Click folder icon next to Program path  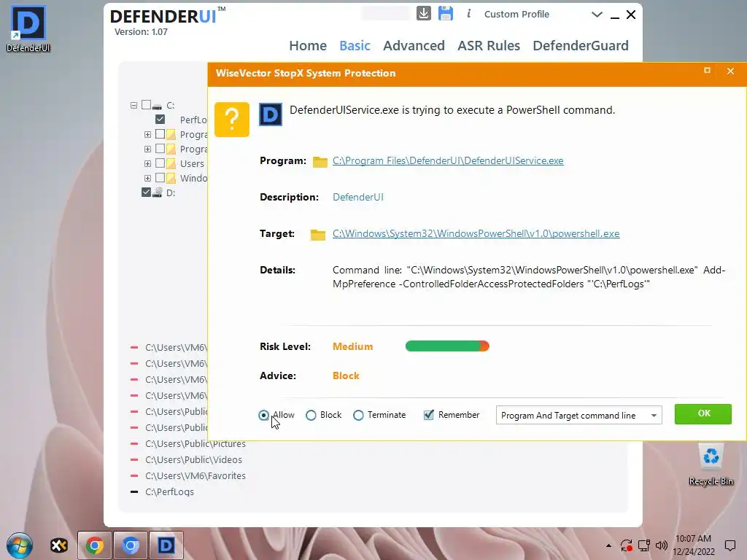click(320, 161)
